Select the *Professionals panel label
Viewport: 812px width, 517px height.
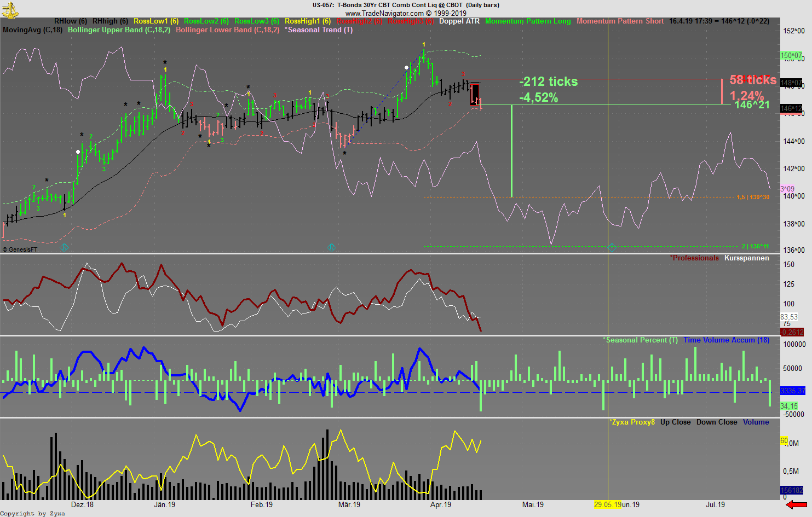(x=694, y=258)
